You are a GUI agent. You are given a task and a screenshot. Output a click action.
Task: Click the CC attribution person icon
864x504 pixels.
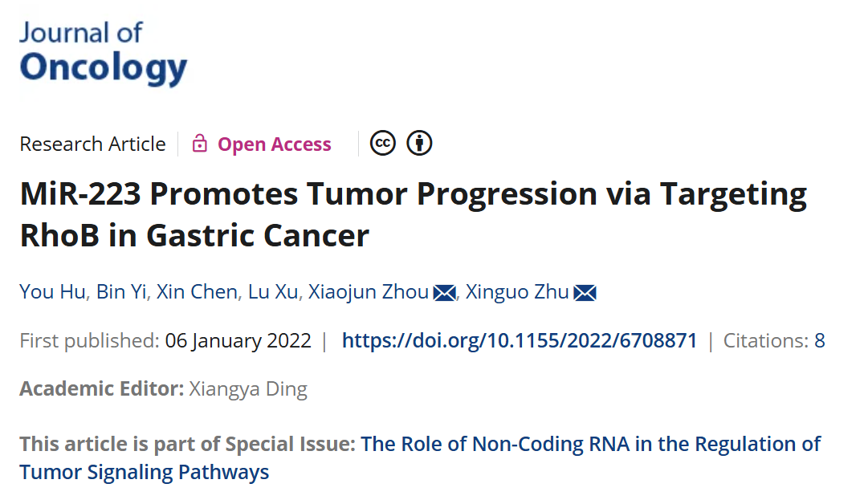tap(419, 144)
